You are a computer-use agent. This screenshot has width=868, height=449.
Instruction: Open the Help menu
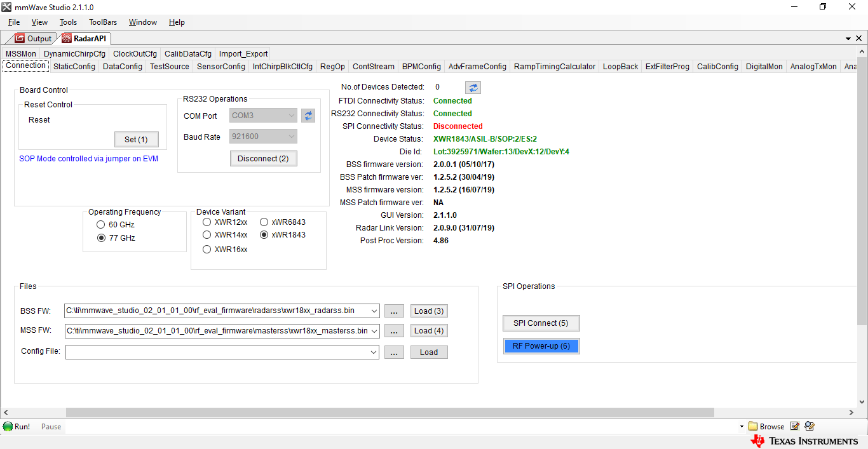(177, 22)
